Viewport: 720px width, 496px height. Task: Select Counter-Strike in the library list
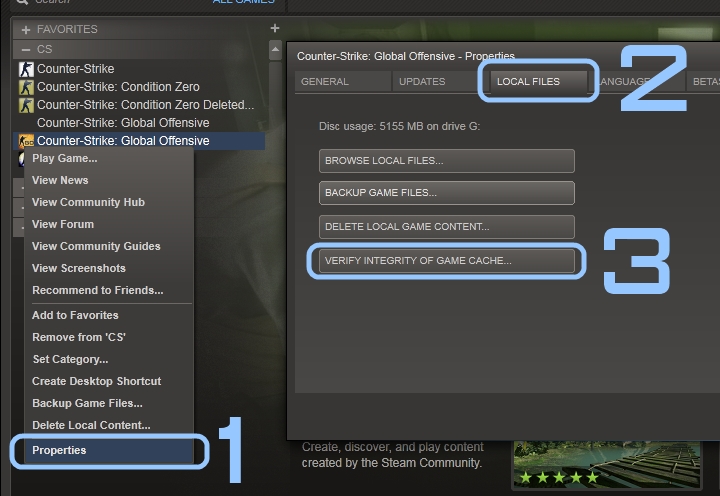(x=76, y=69)
